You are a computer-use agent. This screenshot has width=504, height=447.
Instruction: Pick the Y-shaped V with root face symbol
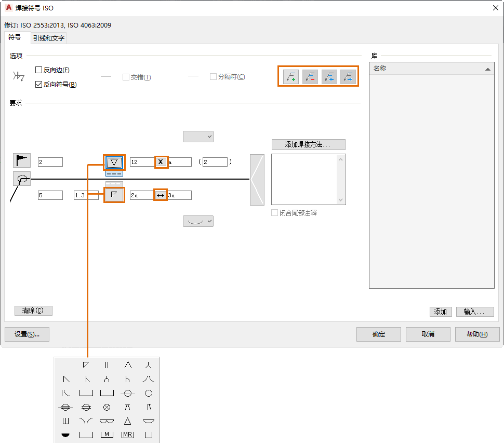(148, 365)
